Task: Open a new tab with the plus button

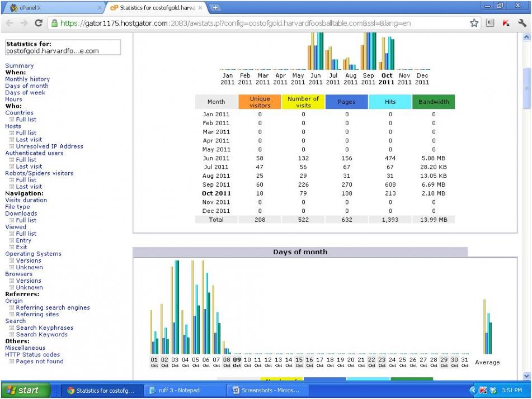Action: point(215,8)
